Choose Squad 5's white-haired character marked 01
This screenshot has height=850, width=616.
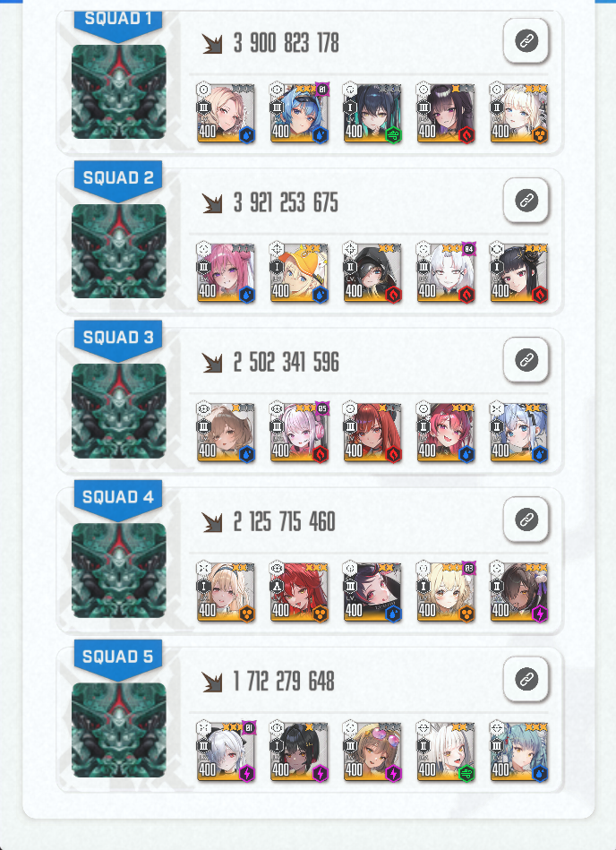coord(227,751)
